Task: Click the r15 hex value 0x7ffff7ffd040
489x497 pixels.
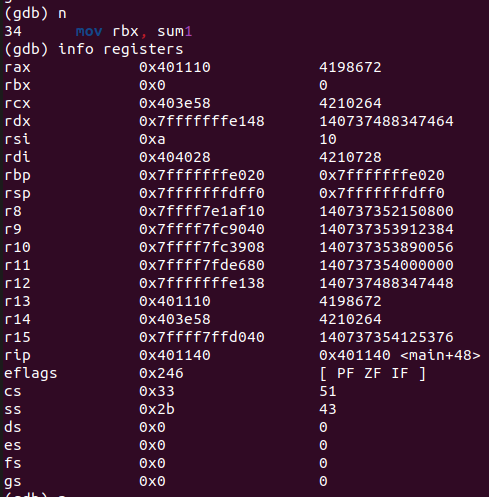Action: [x=202, y=337]
